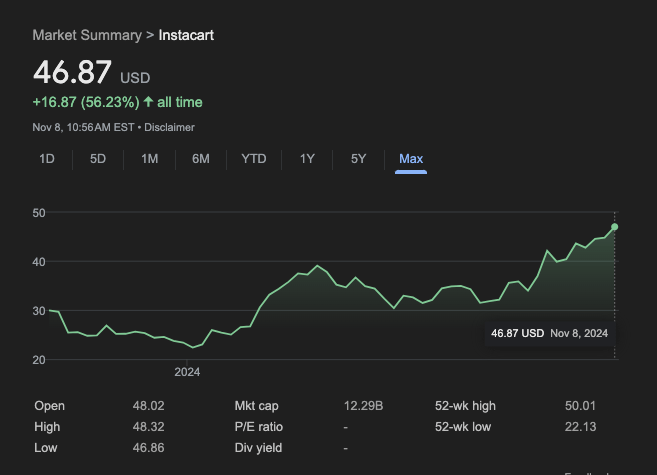
Task: Open the Market Summary breadcrumb link
Action: pos(87,35)
